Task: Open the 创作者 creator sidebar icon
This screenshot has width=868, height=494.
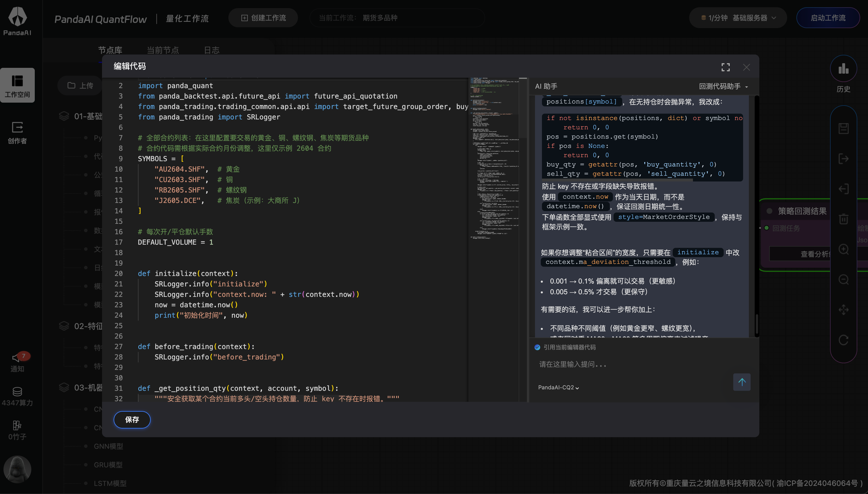Action: (17, 133)
